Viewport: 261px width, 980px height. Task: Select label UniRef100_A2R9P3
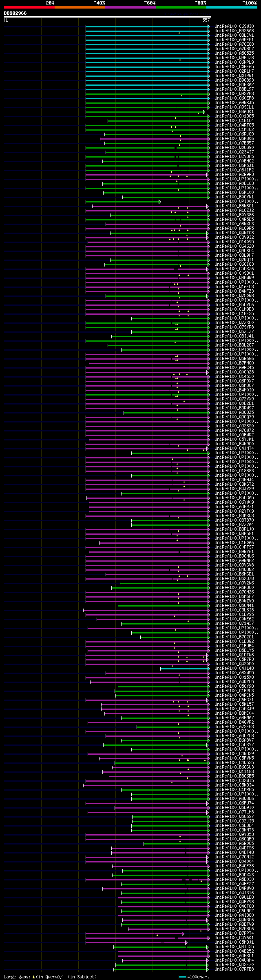pos(234,175)
